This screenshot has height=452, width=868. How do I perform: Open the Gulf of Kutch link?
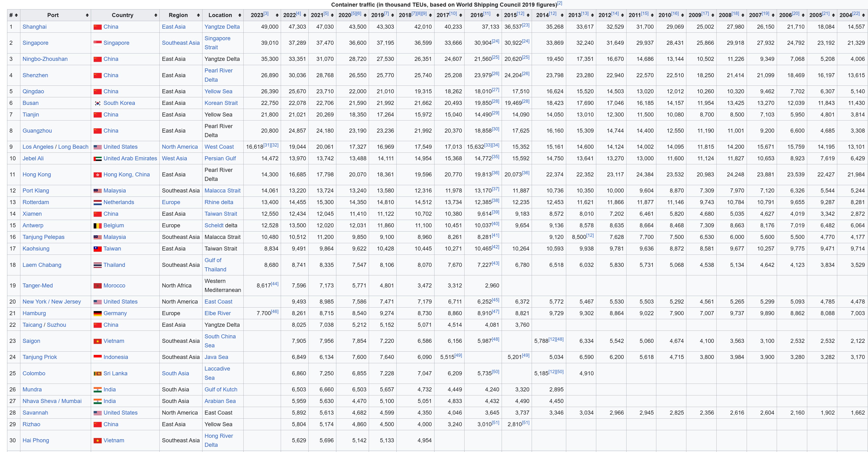click(x=221, y=389)
